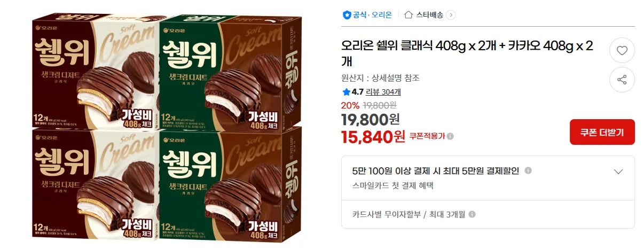The width and height of the screenshot is (644, 249).
Task: Click the 카드사별 무이자할부 row text
Action: tap(409, 214)
